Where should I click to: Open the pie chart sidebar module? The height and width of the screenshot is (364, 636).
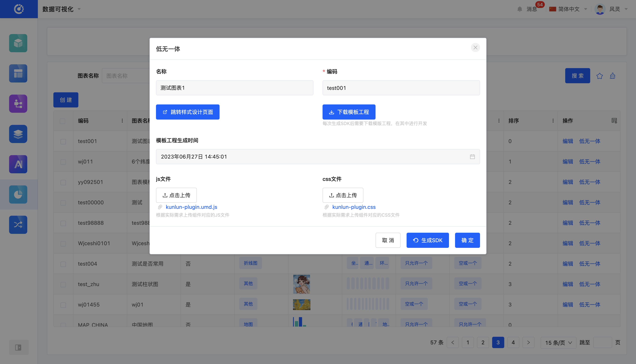pyautogui.click(x=18, y=194)
